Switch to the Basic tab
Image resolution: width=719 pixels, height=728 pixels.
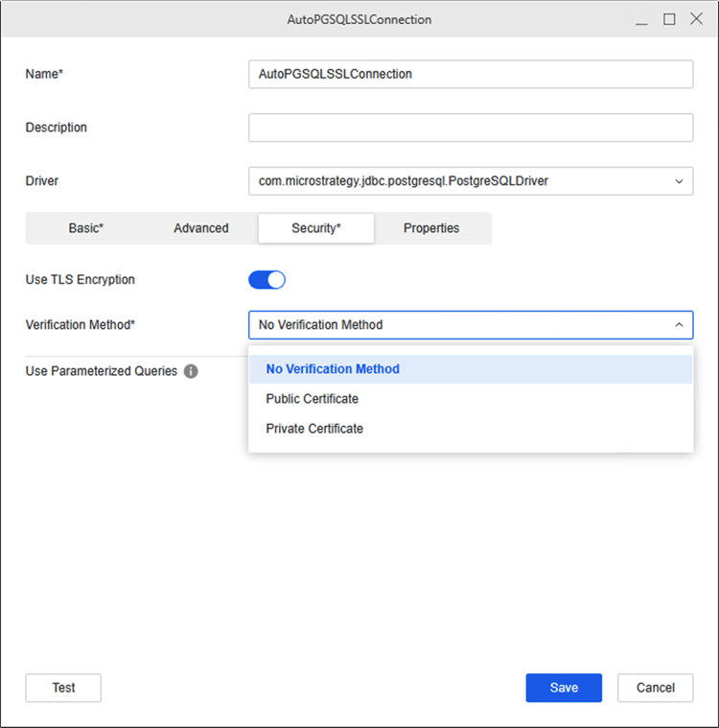tap(85, 228)
